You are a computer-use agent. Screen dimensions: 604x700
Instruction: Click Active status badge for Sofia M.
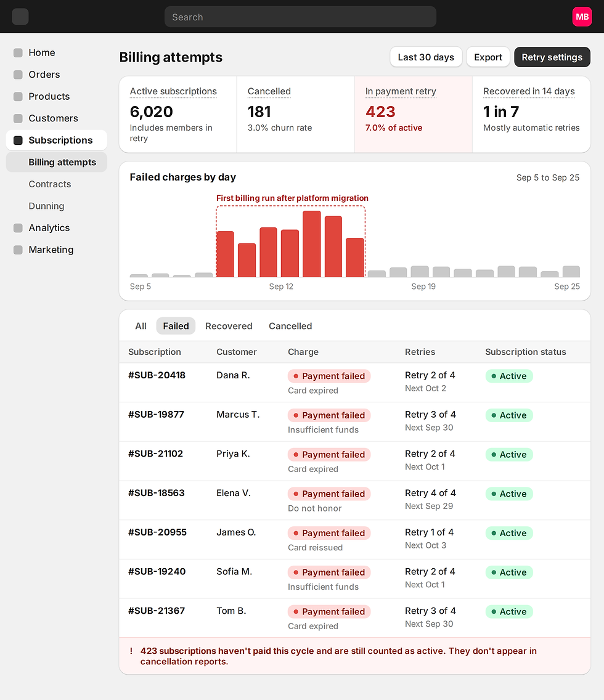[509, 572]
